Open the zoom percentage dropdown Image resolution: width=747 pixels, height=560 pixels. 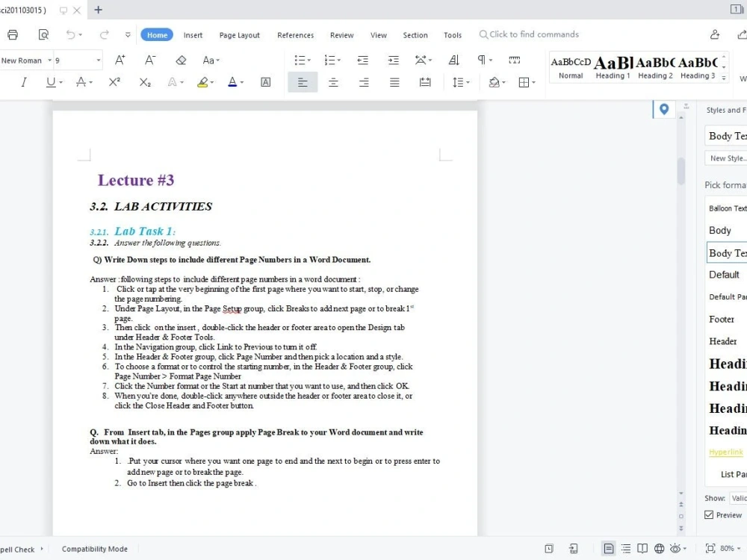pyautogui.click(x=739, y=549)
